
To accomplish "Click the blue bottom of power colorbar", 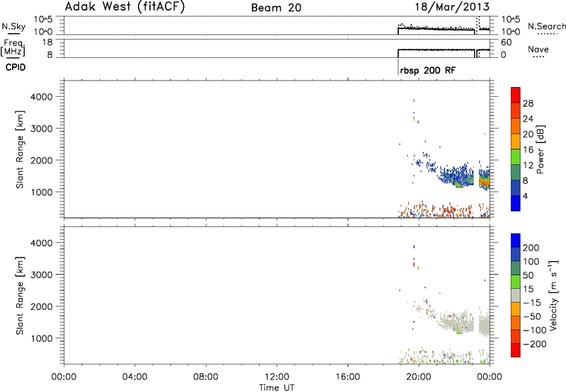I will (516, 203).
